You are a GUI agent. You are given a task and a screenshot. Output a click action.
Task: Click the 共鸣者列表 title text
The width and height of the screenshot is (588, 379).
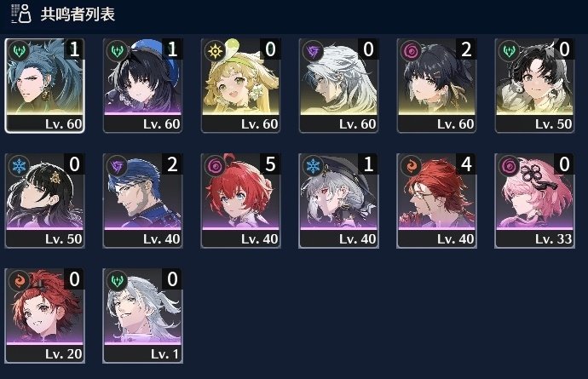click(78, 14)
